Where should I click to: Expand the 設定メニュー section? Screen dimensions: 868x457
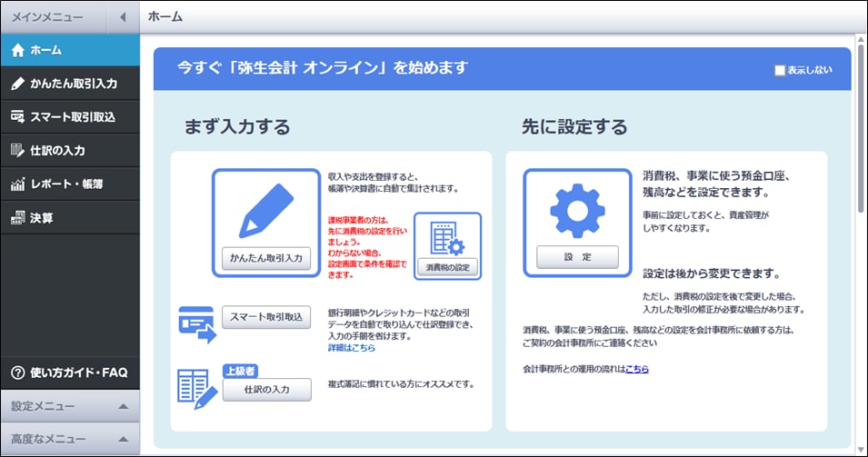(70, 406)
